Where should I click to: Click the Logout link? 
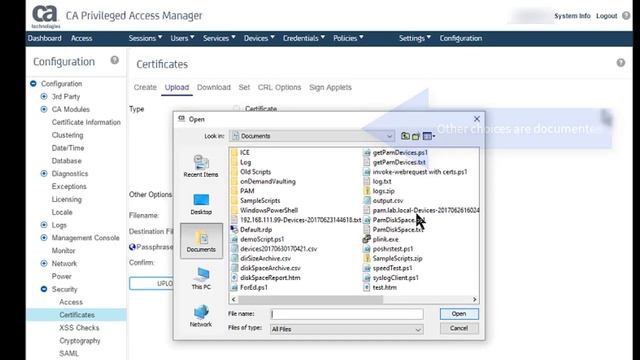607,16
